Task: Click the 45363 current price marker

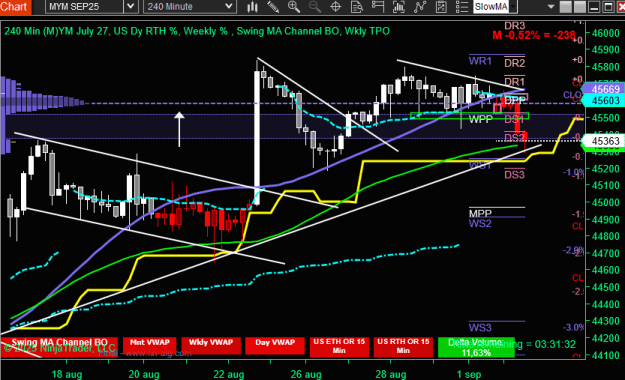Action: pyautogui.click(x=604, y=141)
